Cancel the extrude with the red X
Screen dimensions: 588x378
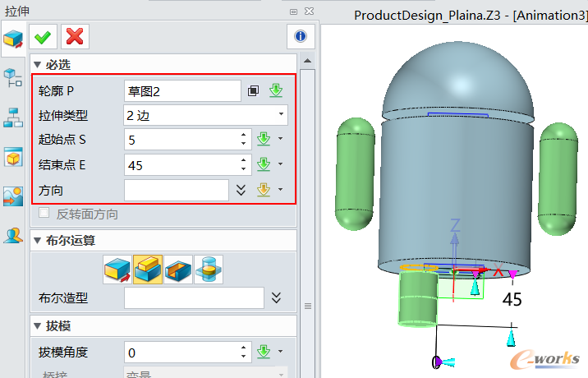(75, 37)
